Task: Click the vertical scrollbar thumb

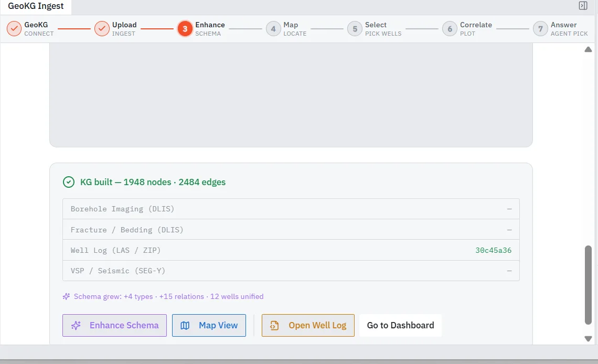Action: [588, 285]
